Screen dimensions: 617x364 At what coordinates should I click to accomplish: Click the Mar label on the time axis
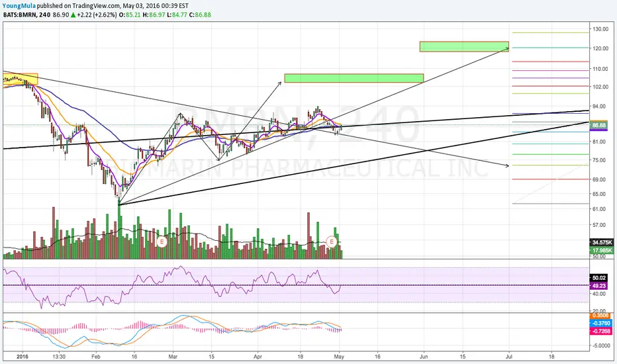point(173,357)
